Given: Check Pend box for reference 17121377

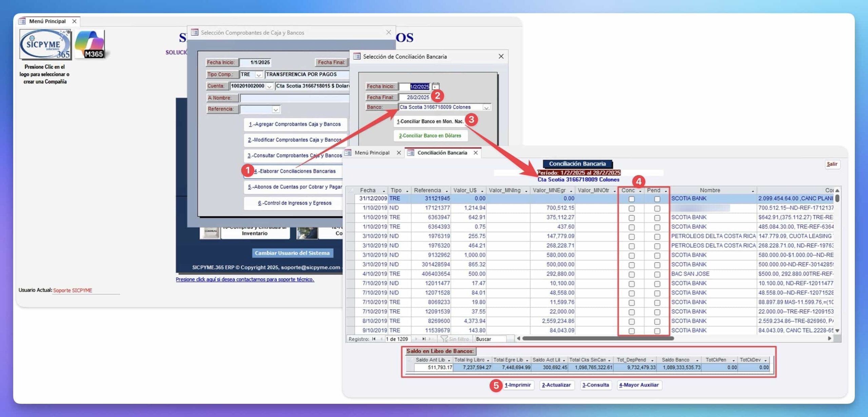Looking at the screenshot, I should coord(657,209).
